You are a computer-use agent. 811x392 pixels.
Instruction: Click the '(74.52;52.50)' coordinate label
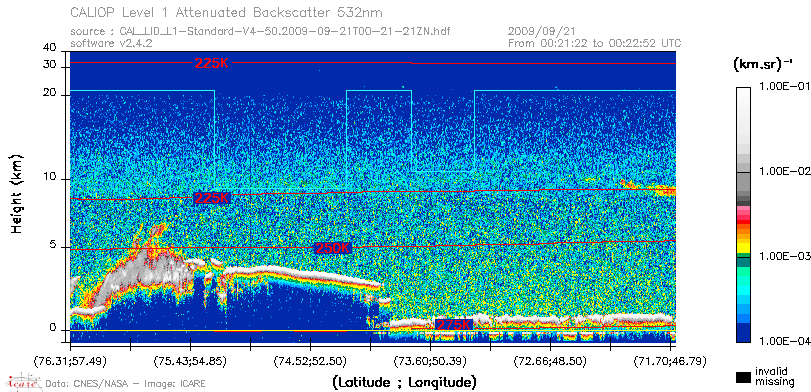coord(310,360)
